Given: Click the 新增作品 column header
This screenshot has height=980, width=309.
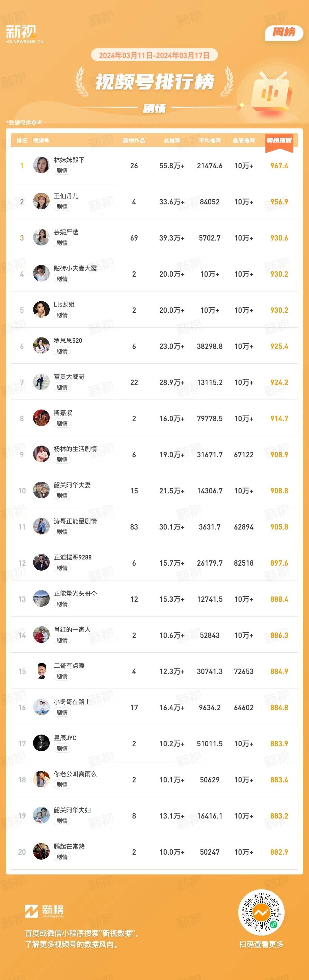Looking at the screenshot, I should coord(134,141).
